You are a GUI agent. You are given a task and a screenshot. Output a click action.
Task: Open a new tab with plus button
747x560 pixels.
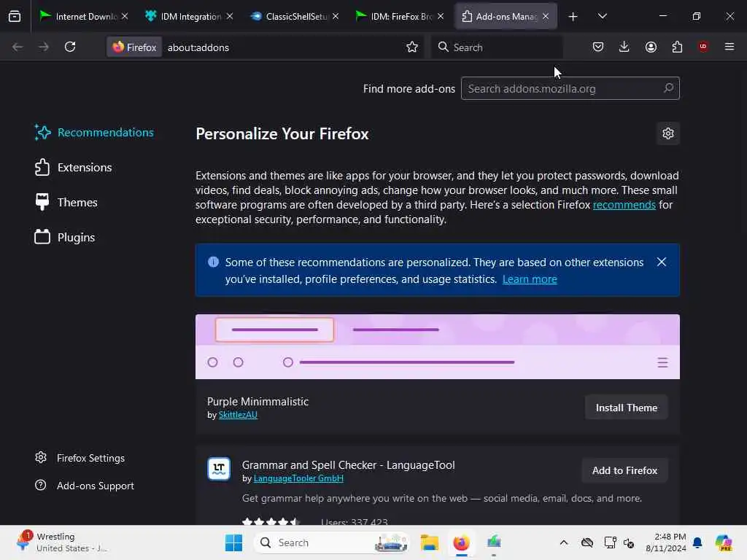tap(573, 17)
